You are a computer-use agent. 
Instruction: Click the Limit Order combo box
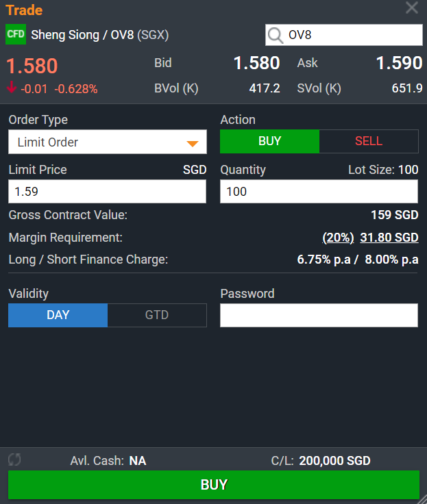pos(96,142)
